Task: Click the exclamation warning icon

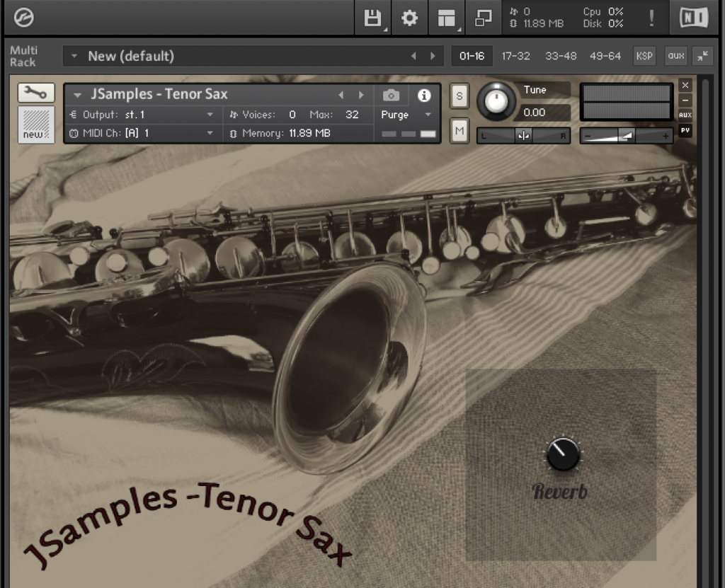Action: click(x=651, y=18)
